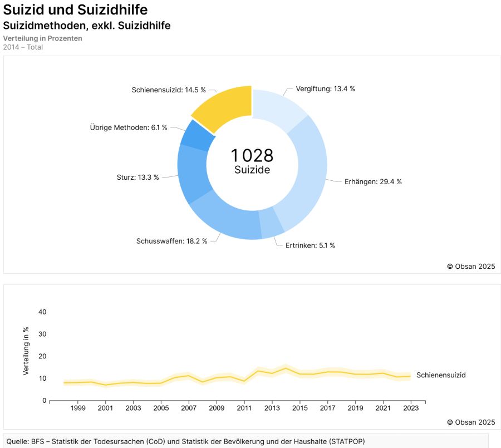
Task: Click the 2001 tick on the x-axis
Action: (105, 408)
